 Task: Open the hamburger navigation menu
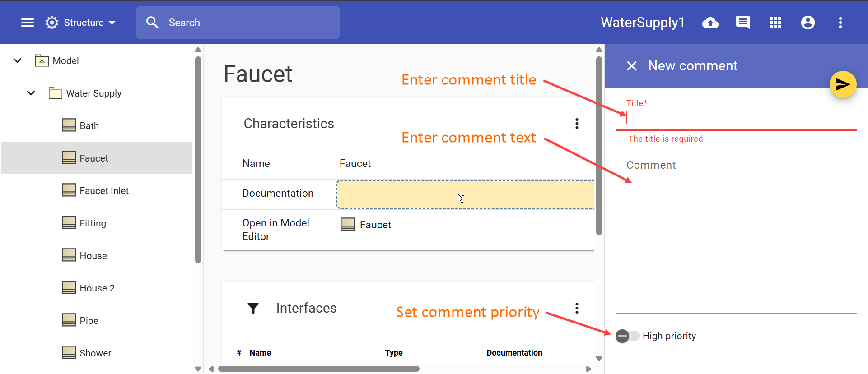(28, 23)
